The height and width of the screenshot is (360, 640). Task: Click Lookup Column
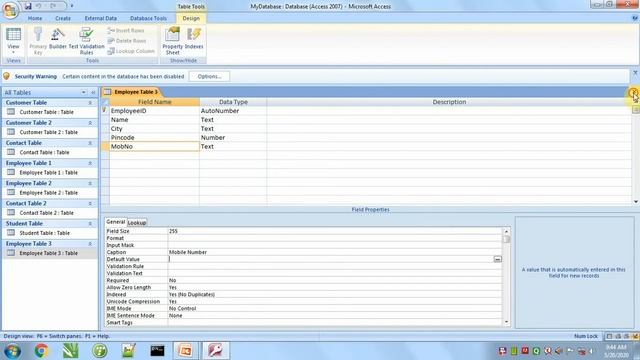pyautogui.click(x=131, y=51)
